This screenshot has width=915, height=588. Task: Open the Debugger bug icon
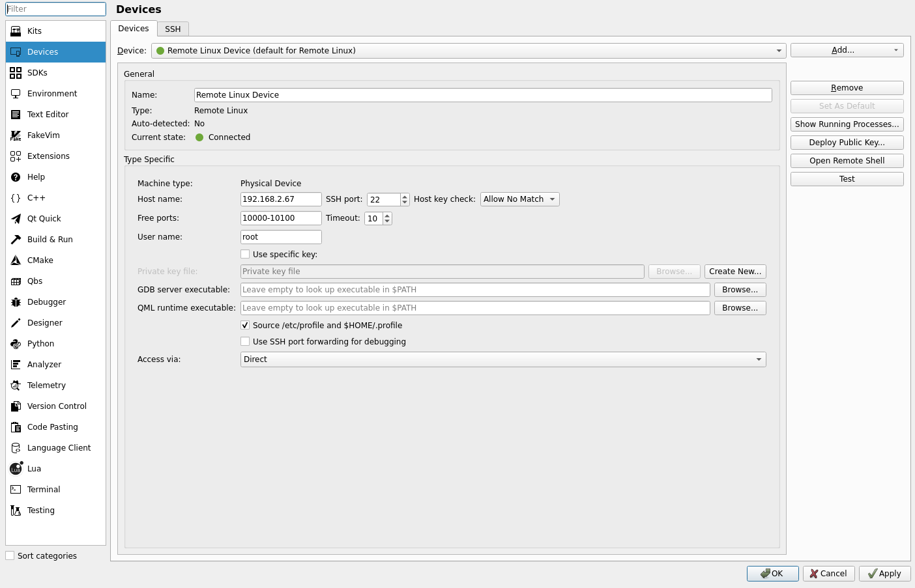tap(16, 302)
